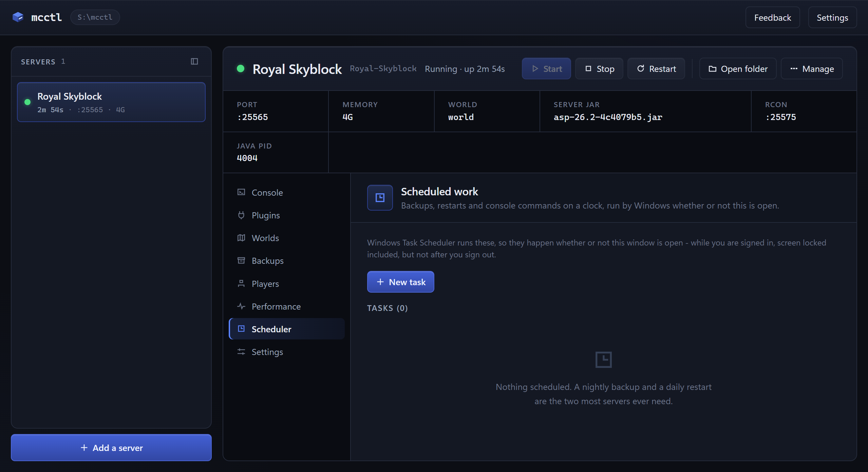
Task: Click the Scheduled work title
Action: point(439,192)
